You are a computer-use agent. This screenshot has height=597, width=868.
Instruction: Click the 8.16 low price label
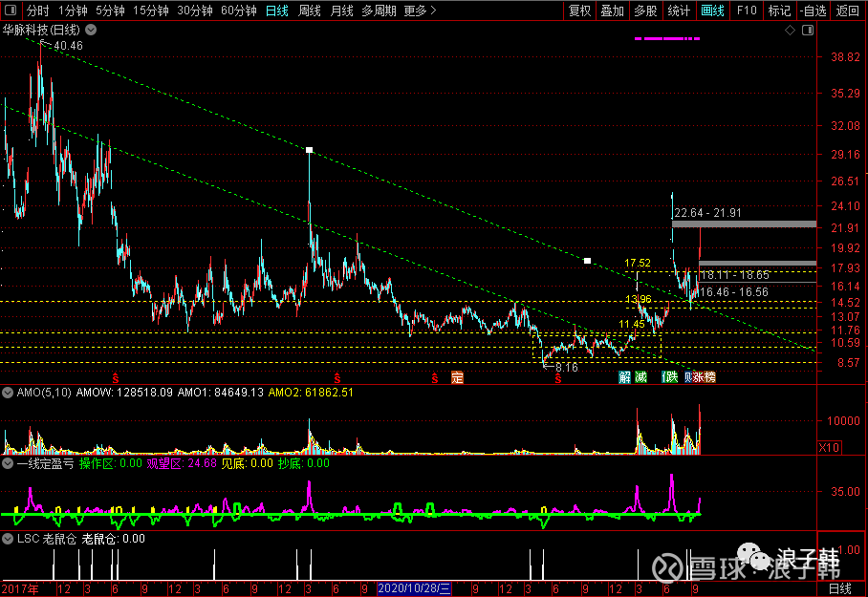coord(566,368)
